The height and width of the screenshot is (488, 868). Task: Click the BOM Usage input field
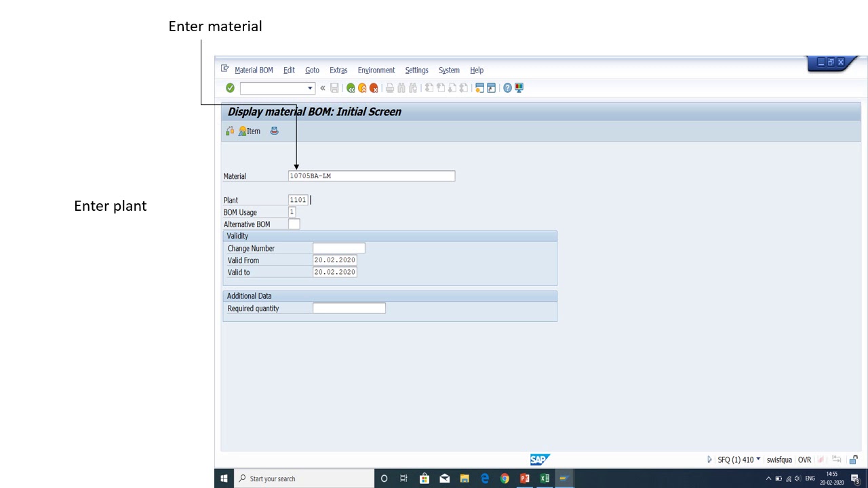292,212
